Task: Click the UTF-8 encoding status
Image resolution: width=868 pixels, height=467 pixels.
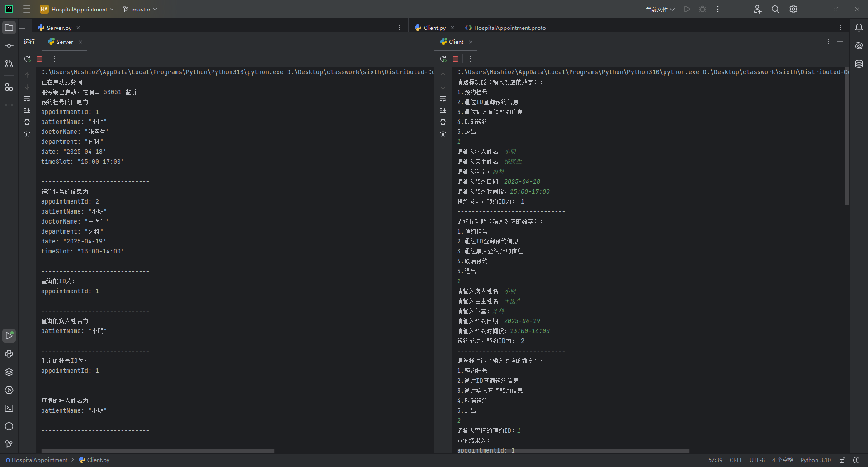Action: point(757,460)
